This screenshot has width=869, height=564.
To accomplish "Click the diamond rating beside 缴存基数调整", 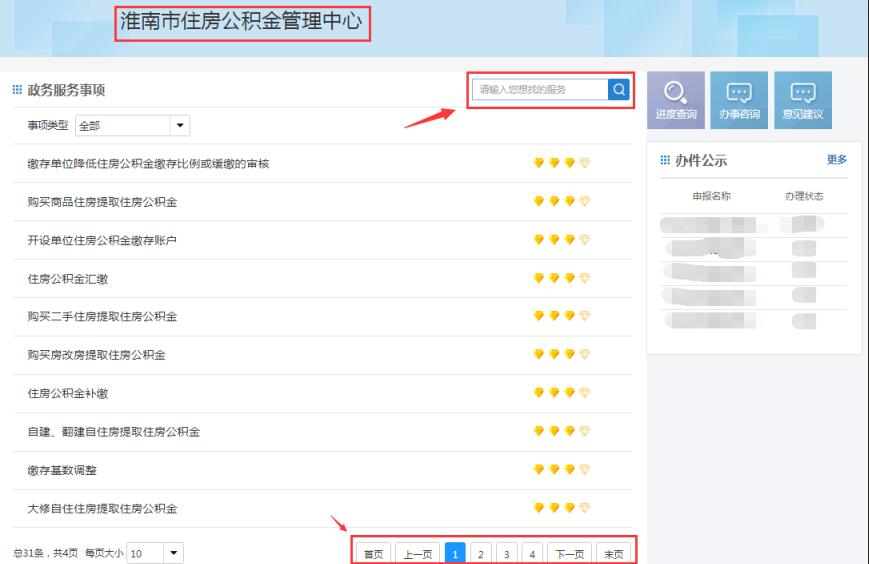I will pyautogui.click(x=562, y=470).
